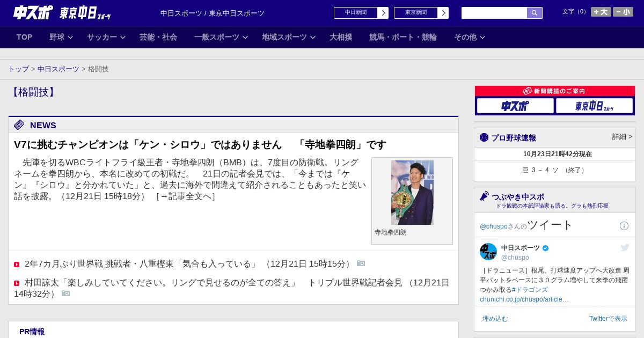The height and width of the screenshot is (338, 644).
Task: Open headline about 寺地拳四朗 V7
Action: (200, 145)
